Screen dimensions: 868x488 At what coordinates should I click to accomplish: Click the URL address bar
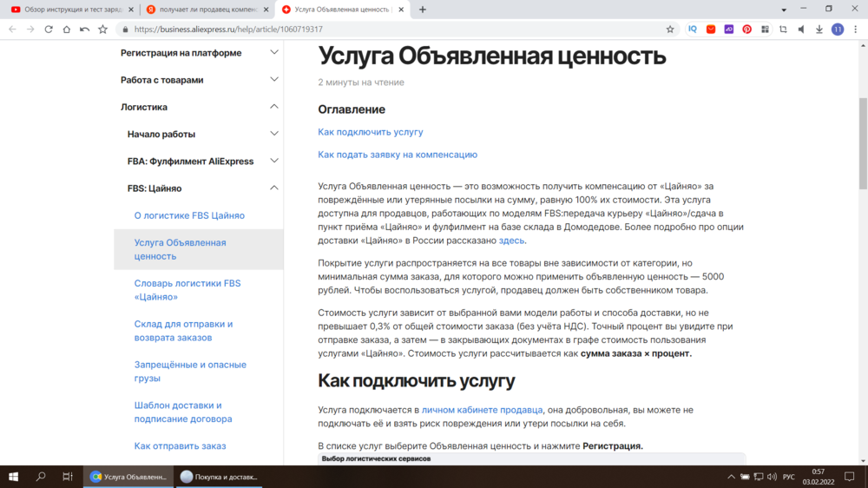click(x=391, y=29)
